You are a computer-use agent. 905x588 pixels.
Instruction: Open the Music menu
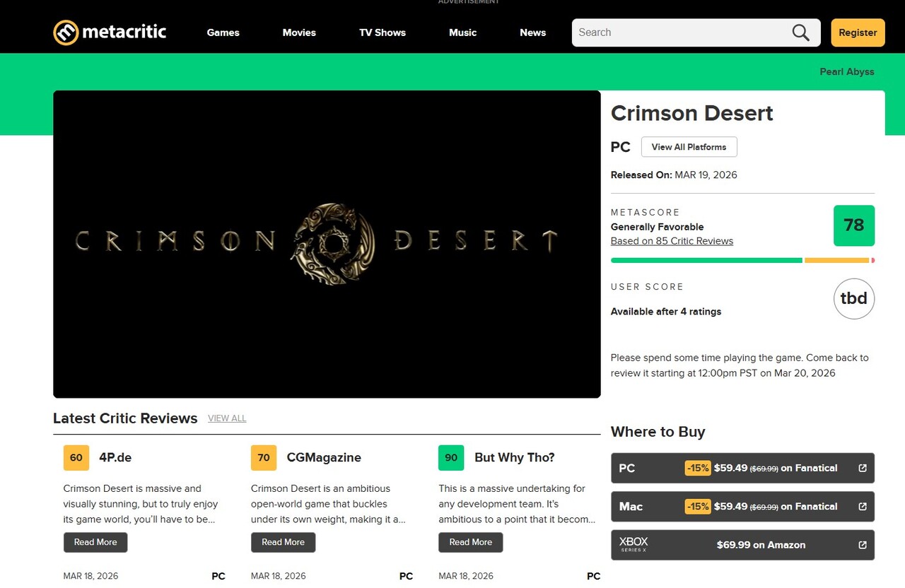pos(463,33)
